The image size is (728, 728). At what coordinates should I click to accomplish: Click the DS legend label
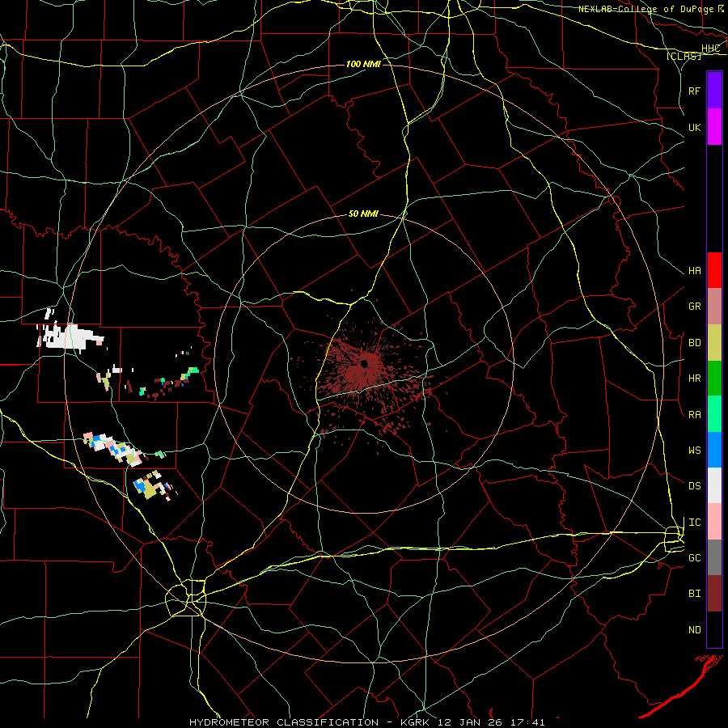[695, 486]
